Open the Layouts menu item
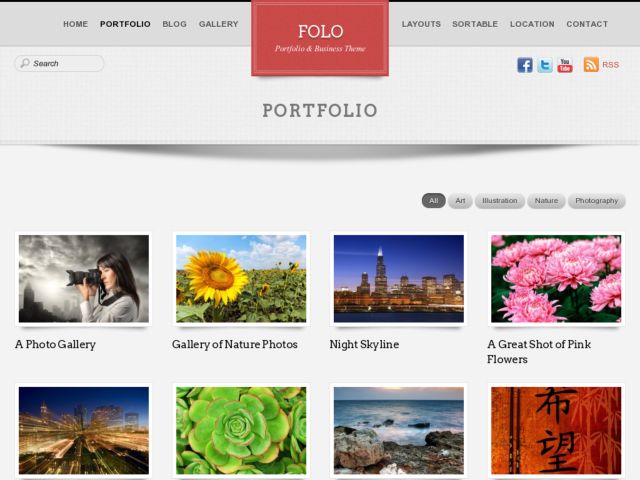Viewport: 640px width, 480px height. click(x=421, y=24)
